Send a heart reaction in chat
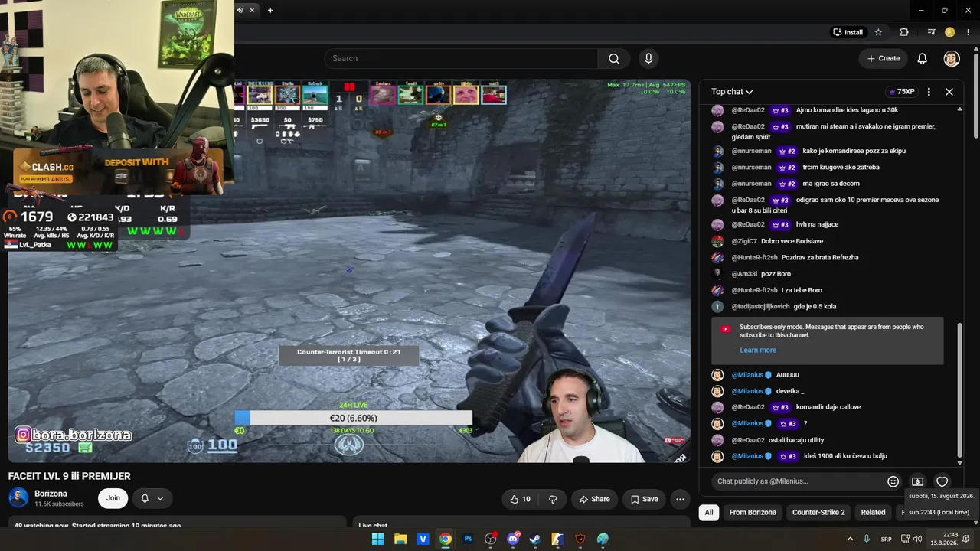This screenshot has height=551, width=980. click(x=942, y=481)
